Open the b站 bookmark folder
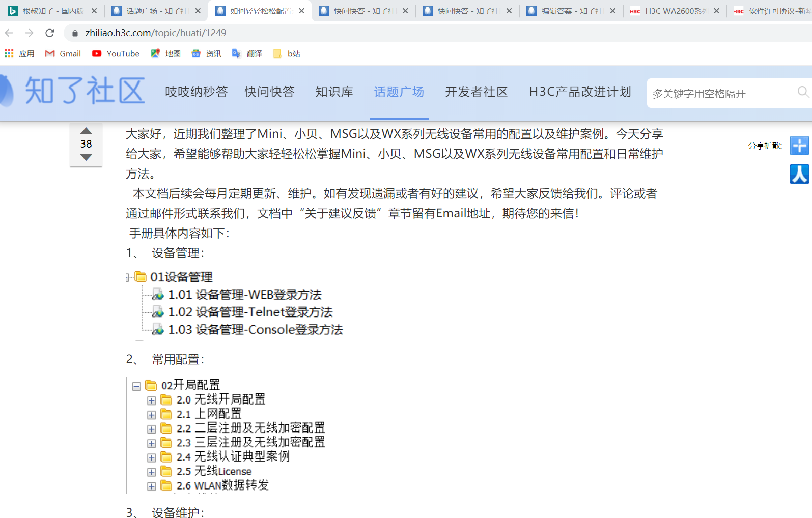 coord(287,54)
